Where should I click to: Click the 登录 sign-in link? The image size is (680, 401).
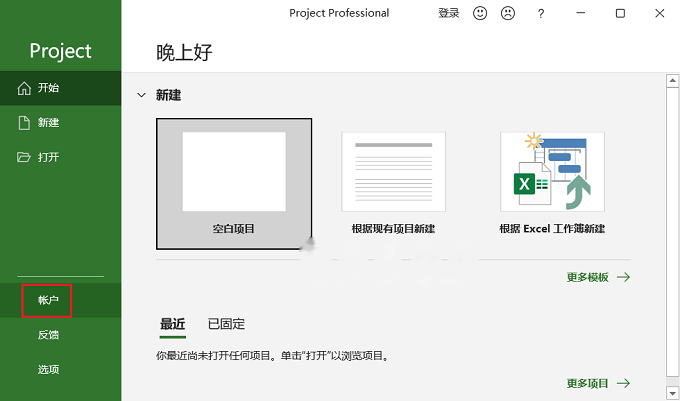448,13
